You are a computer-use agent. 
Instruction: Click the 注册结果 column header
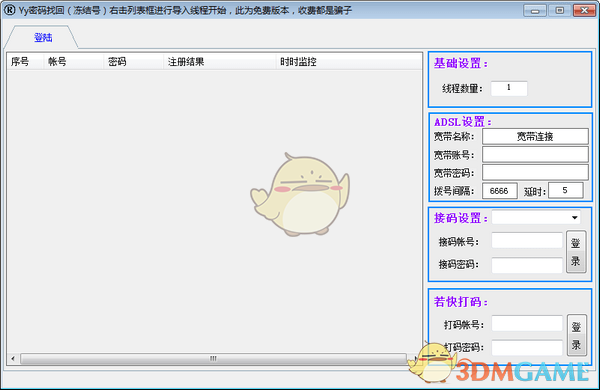point(220,62)
